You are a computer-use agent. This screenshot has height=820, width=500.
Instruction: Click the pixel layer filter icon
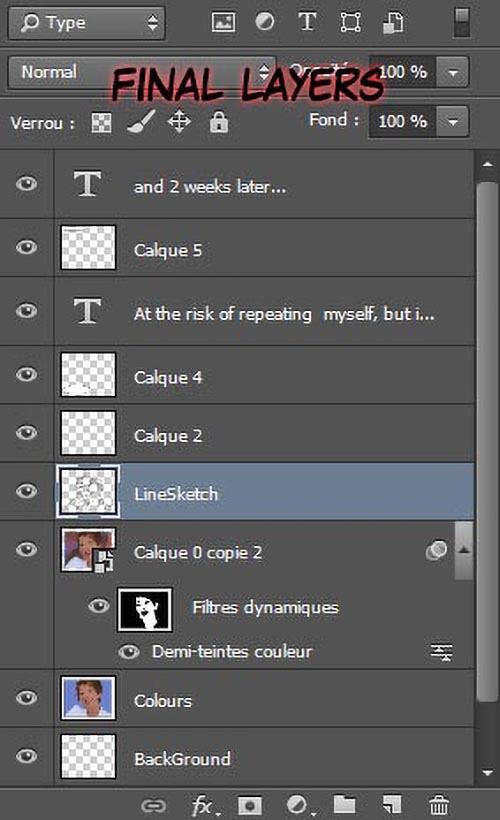click(x=223, y=22)
